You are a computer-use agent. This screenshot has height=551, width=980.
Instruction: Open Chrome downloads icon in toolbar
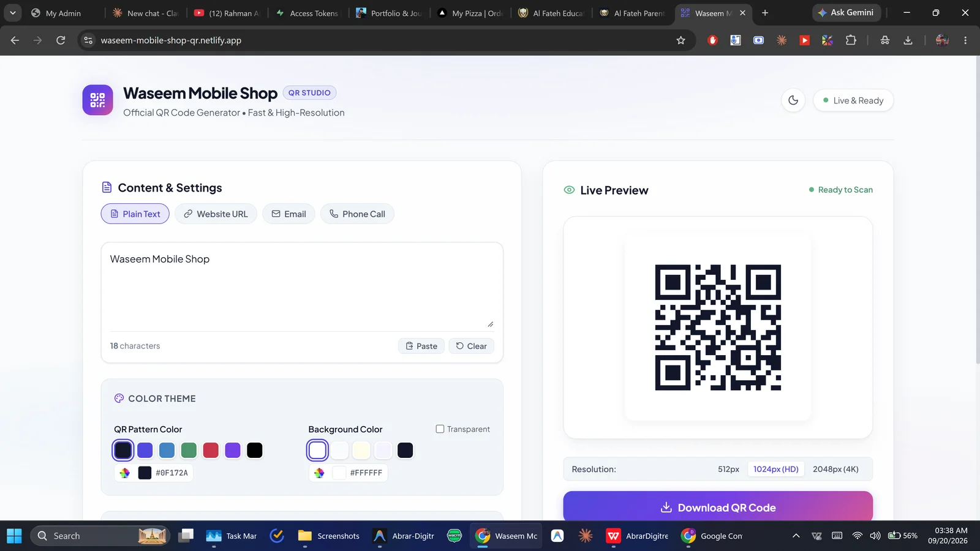(908, 40)
